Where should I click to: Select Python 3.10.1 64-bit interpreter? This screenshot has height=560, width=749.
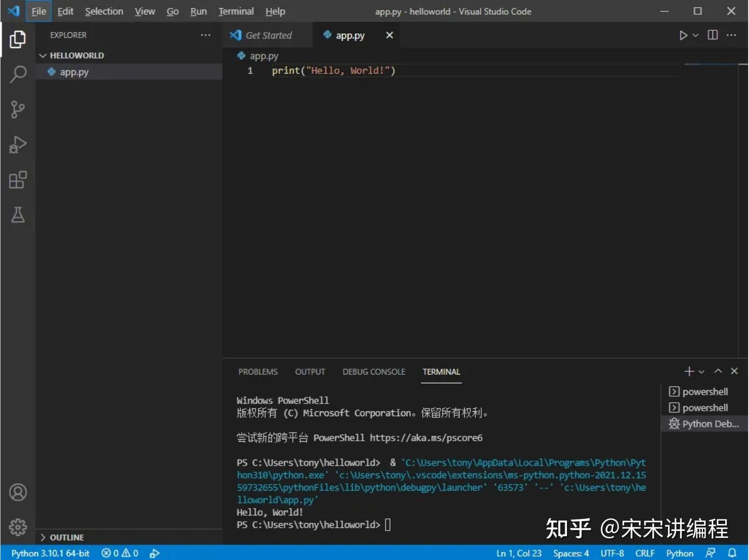click(50, 553)
